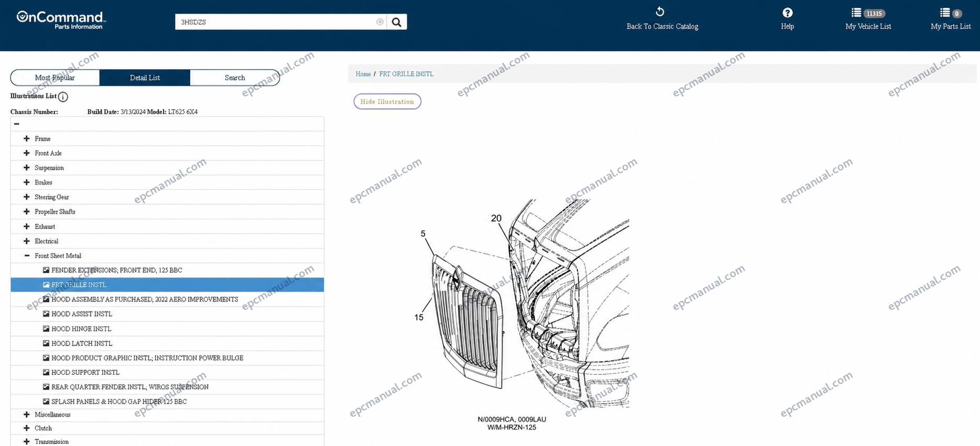This screenshot has height=446, width=980.
Task: Collapse the Front Sheet Metal category
Action: 27,256
